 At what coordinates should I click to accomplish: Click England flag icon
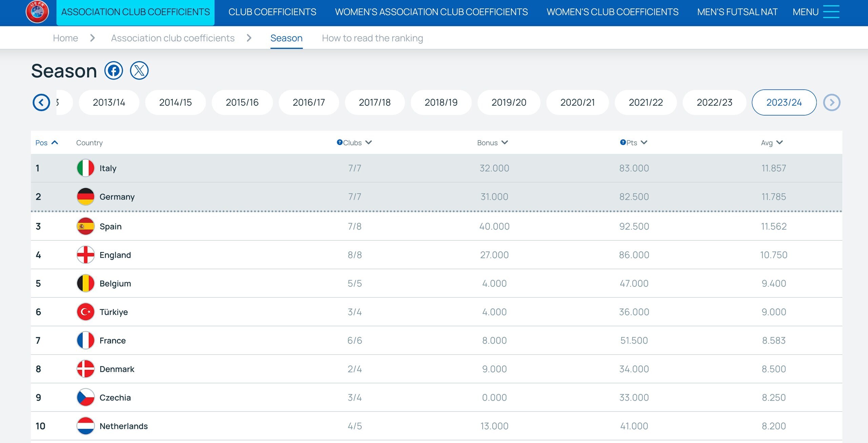[x=85, y=255]
